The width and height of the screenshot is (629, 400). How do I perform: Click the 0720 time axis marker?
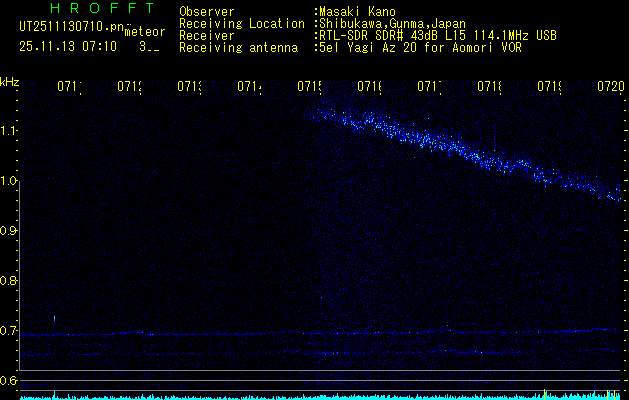click(x=611, y=87)
